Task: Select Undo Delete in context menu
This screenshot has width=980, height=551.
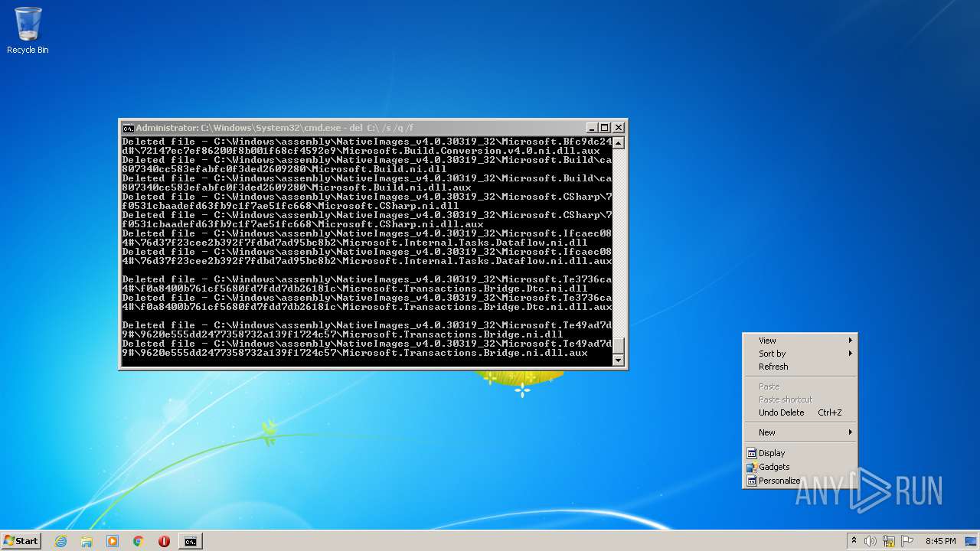Action: [800, 412]
